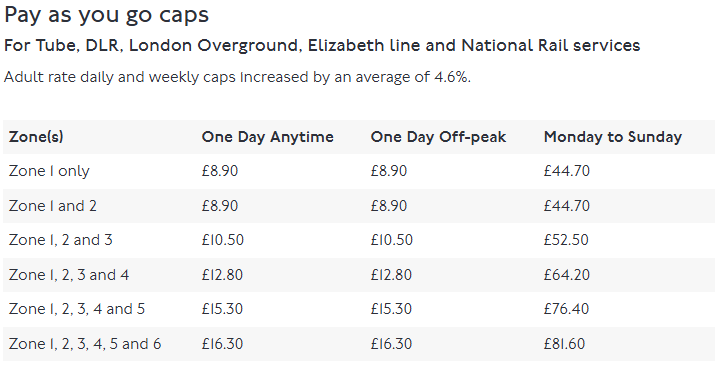Click the £81.60 weekly cap value

pos(564,344)
